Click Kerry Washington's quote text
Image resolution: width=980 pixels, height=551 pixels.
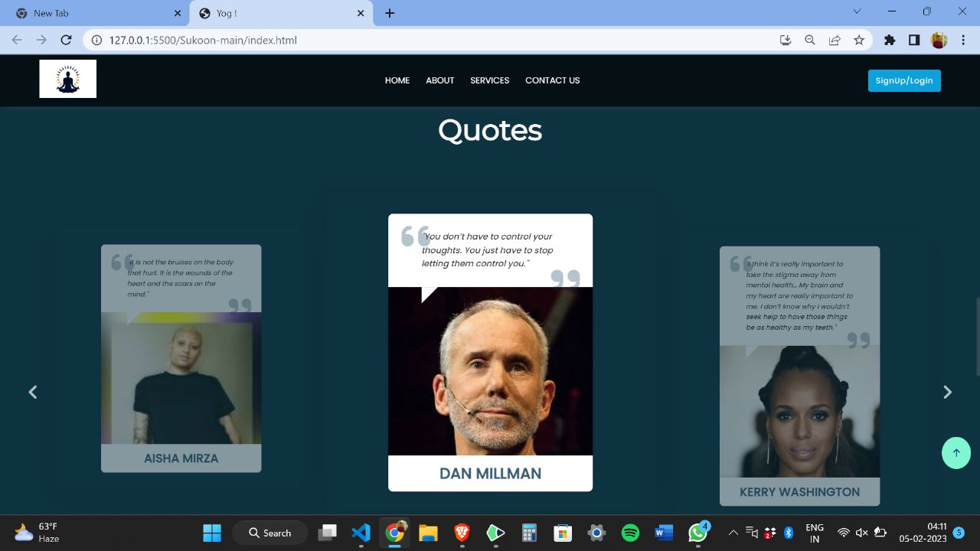click(x=798, y=295)
